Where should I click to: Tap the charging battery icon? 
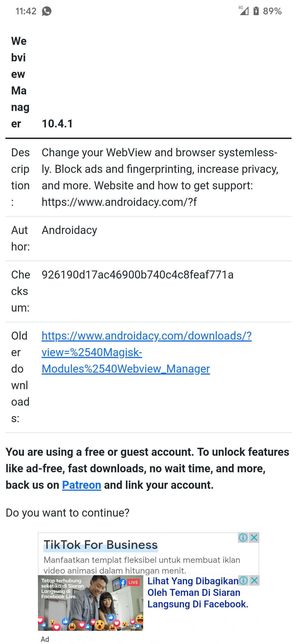[x=257, y=11]
